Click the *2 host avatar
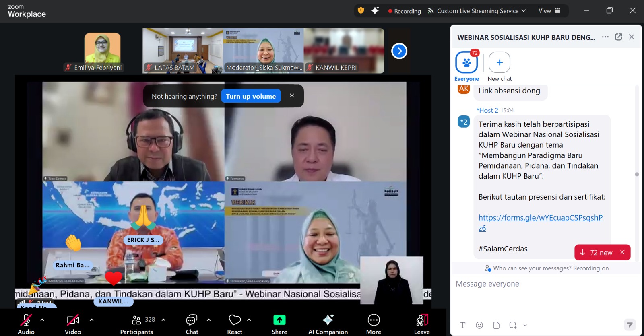Screen dimensions: 644x336 point(464,122)
